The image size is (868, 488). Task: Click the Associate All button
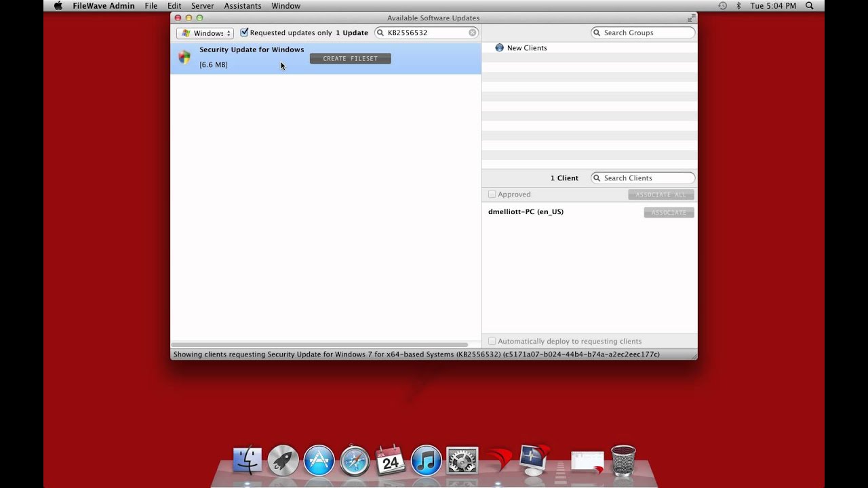click(x=661, y=195)
